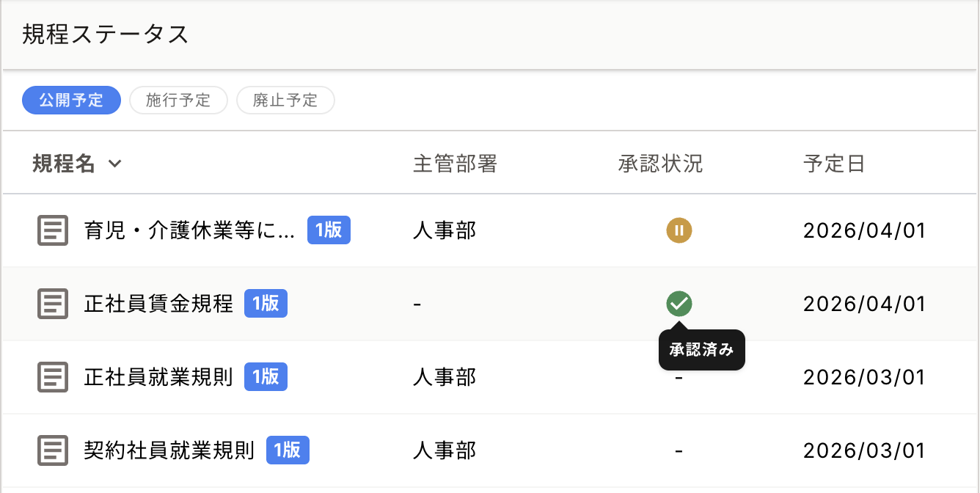
Task: Select the 公開予定 filter chip
Action: pyautogui.click(x=71, y=101)
